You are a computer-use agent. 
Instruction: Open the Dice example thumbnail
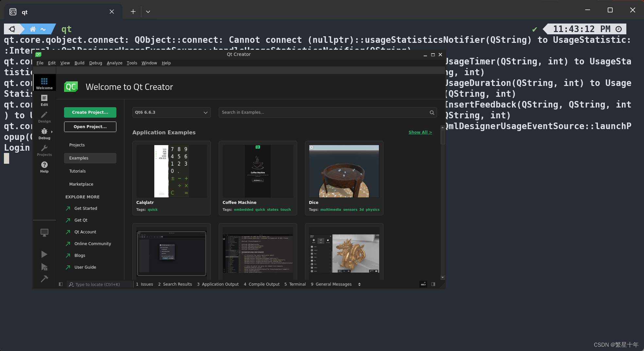(x=344, y=171)
